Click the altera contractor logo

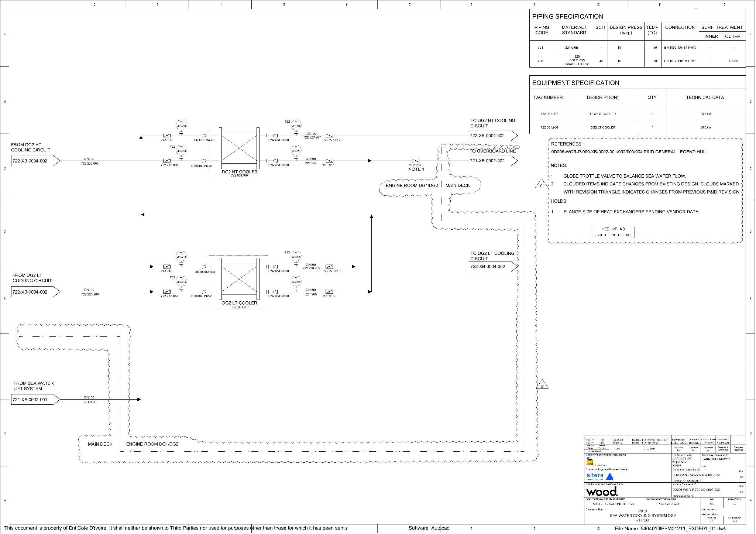(x=600, y=476)
